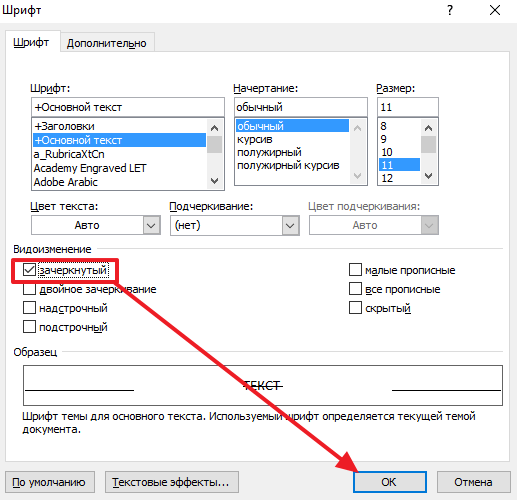Click the OK button

pyautogui.click(x=390, y=482)
